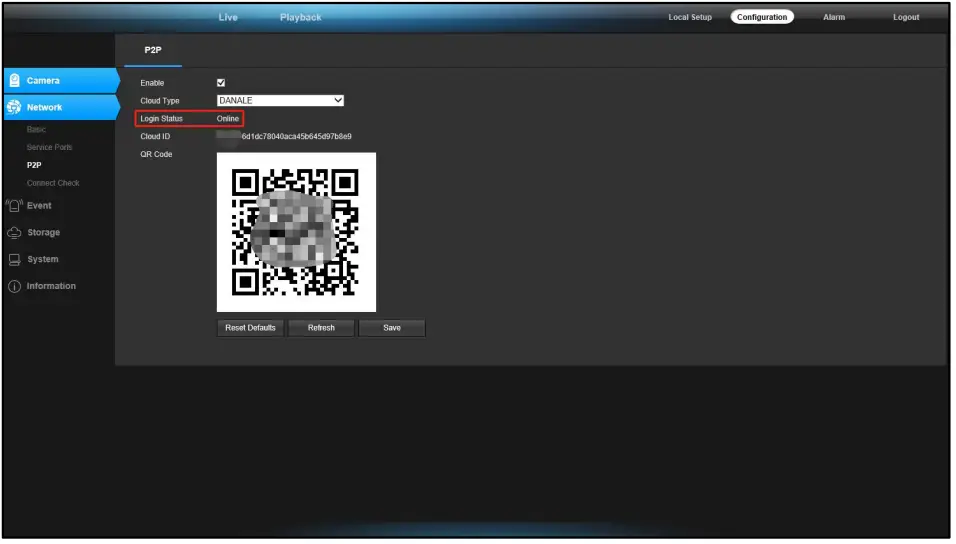Expand the Event menu label
Screen dimensions: 956x544
tap(39, 206)
